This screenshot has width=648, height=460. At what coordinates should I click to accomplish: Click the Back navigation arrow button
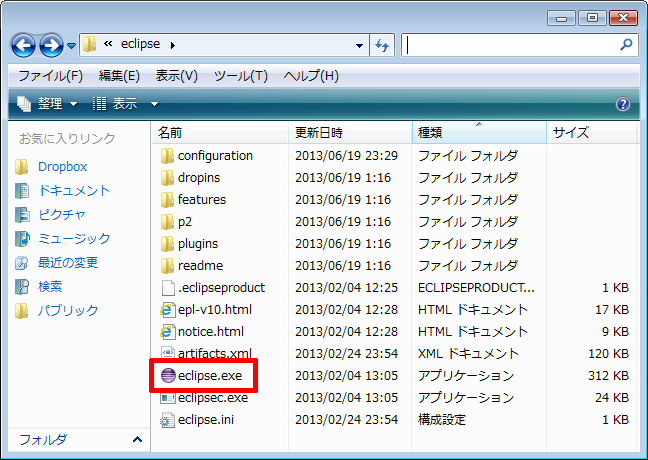pyautogui.click(x=24, y=45)
